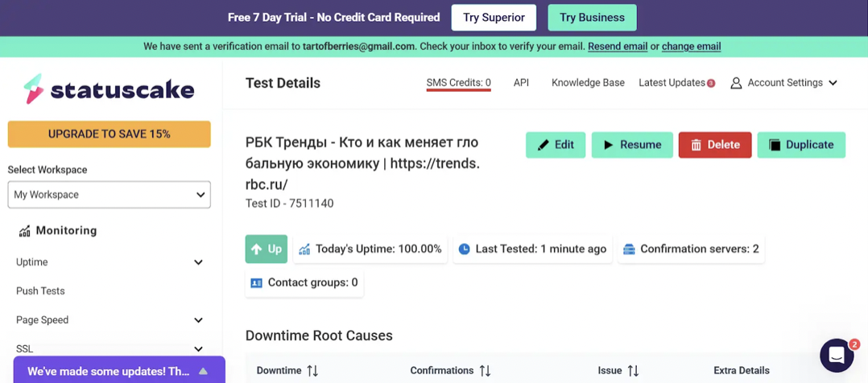Click the Confirmation servers icon
Image resolution: width=868 pixels, height=383 pixels.
tap(629, 249)
